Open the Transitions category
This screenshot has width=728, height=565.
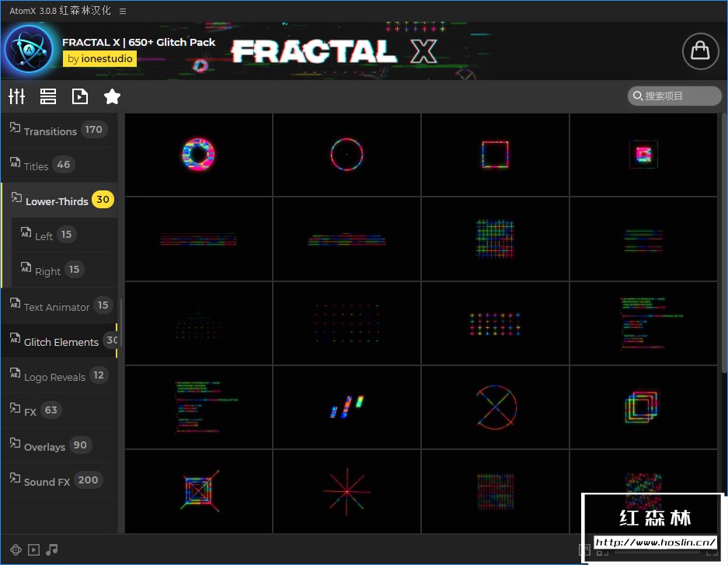point(59,130)
